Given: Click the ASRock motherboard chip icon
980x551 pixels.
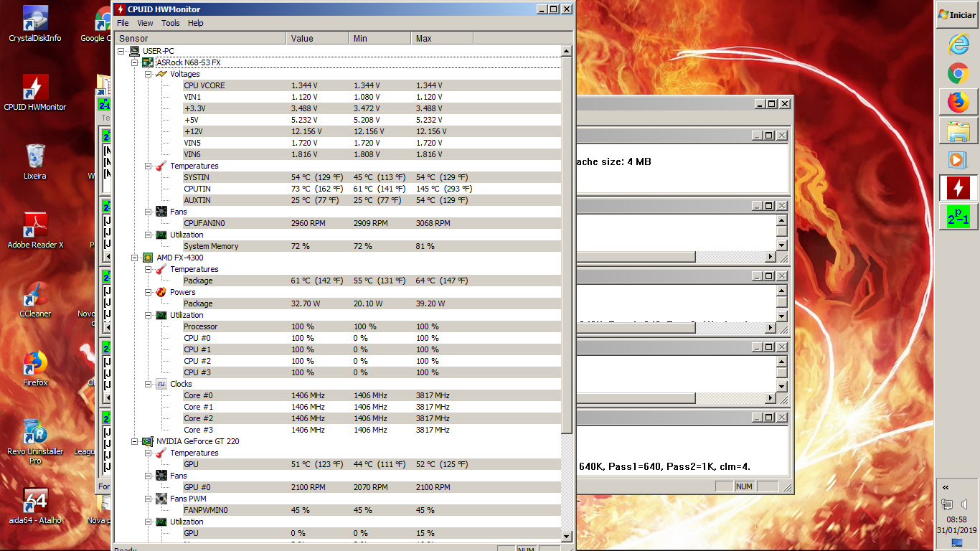Looking at the screenshot, I should 148,62.
